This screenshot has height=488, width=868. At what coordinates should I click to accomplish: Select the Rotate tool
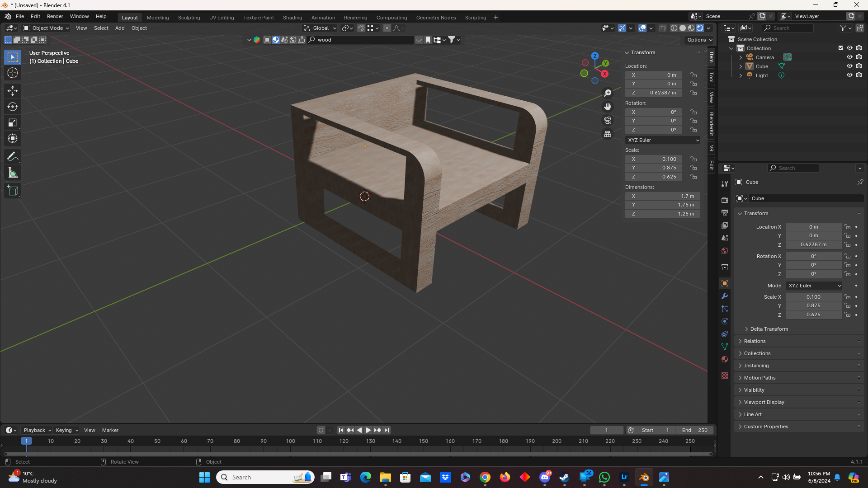click(x=13, y=107)
